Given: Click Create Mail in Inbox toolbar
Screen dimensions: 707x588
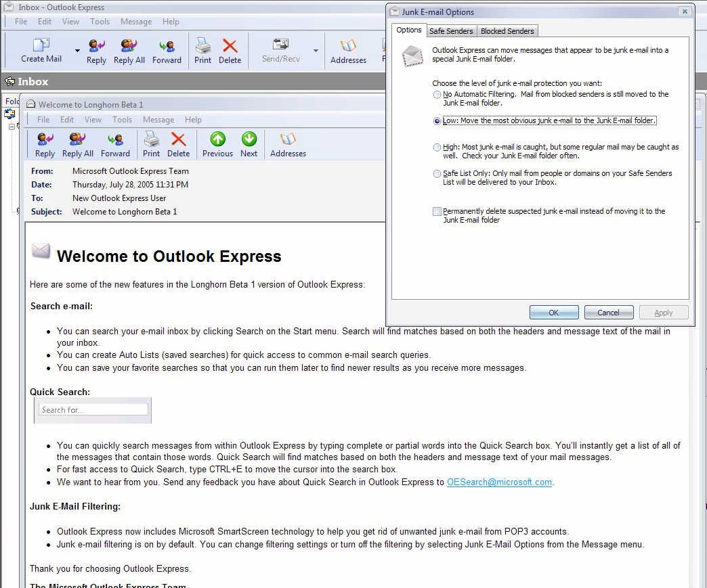Looking at the screenshot, I should click(x=41, y=51).
